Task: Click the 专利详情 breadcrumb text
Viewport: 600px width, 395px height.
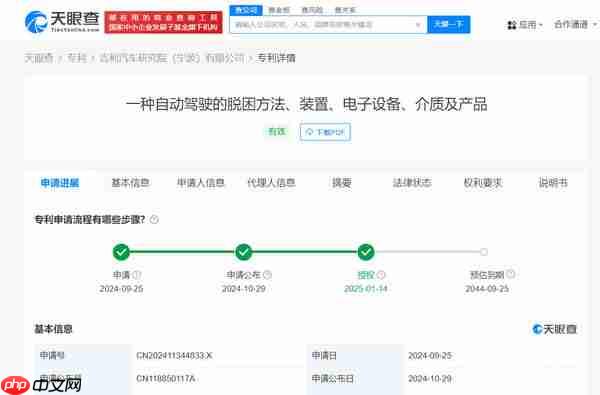Action: click(276, 58)
